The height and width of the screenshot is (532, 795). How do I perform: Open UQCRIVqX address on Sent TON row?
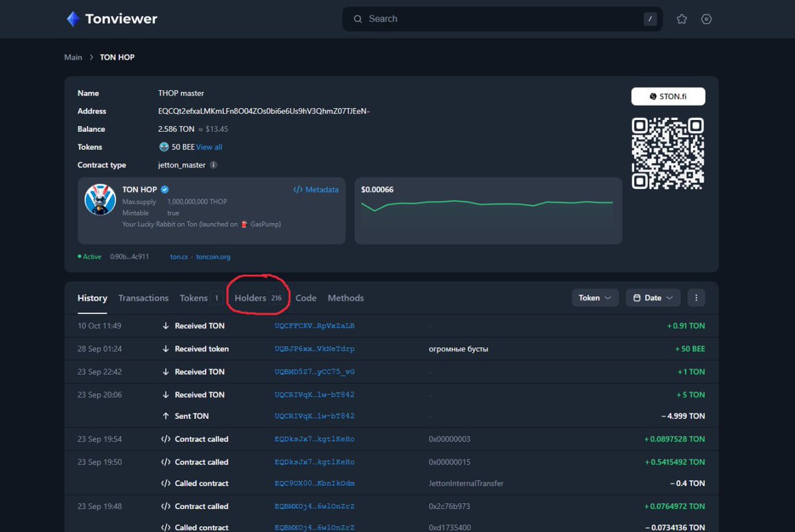click(315, 416)
